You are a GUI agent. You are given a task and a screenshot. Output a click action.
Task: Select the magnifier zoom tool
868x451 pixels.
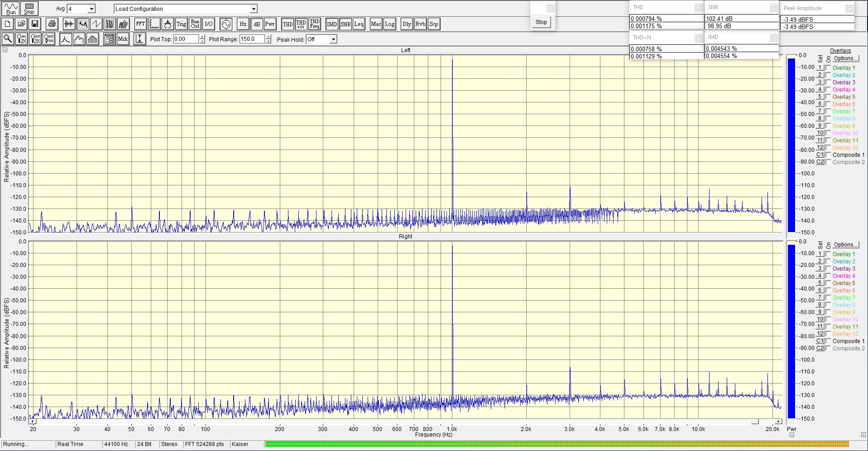[8, 39]
